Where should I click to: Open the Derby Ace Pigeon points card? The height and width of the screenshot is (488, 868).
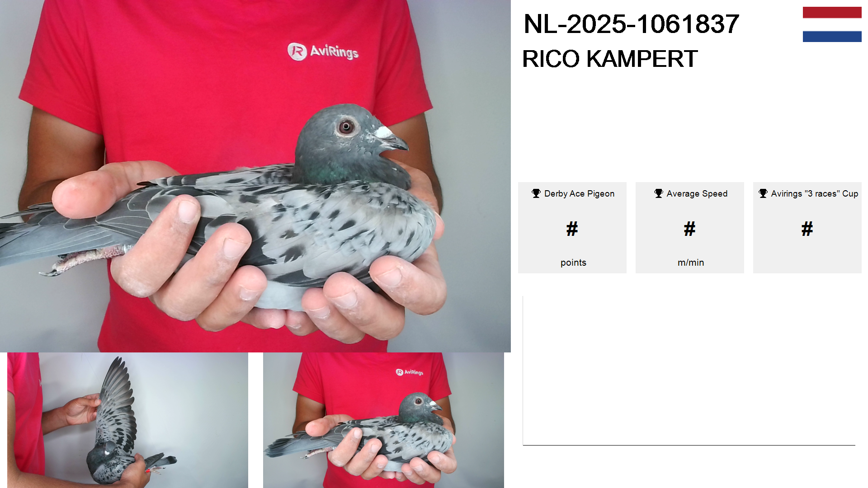click(572, 228)
